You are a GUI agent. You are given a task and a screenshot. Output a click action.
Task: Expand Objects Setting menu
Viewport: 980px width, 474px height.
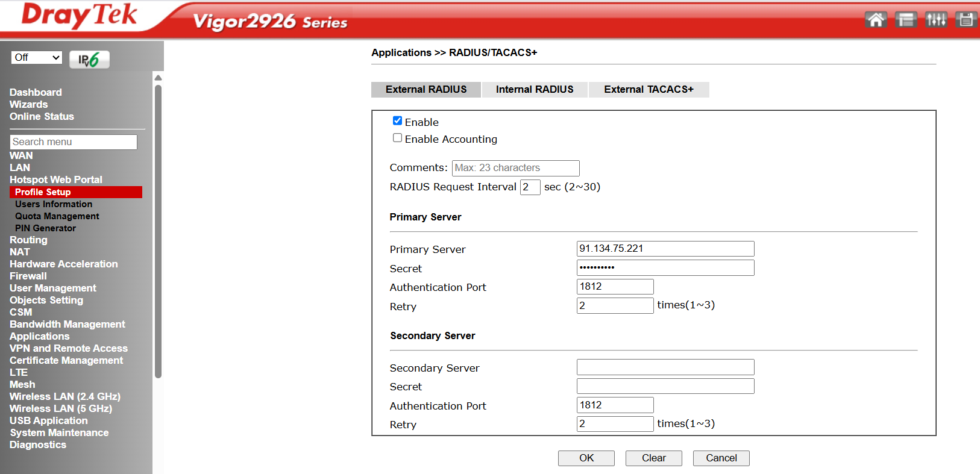tap(46, 300)
